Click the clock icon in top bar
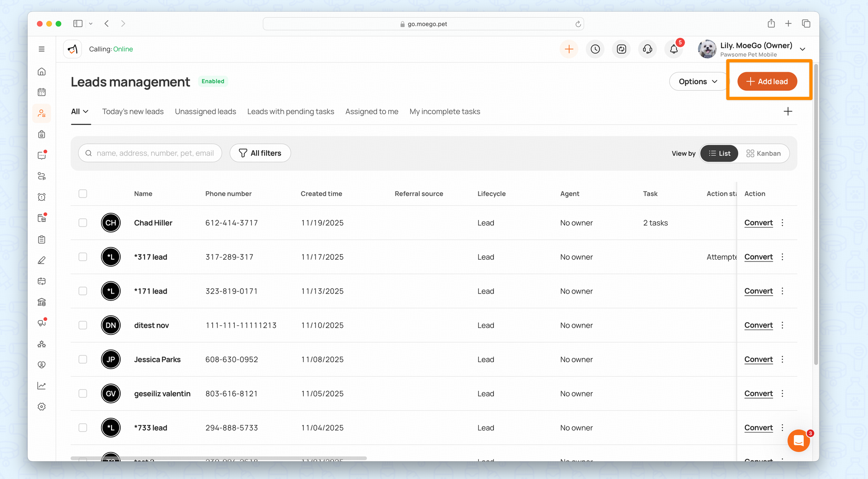Viewport: 868px width, 479px height. 595,49
